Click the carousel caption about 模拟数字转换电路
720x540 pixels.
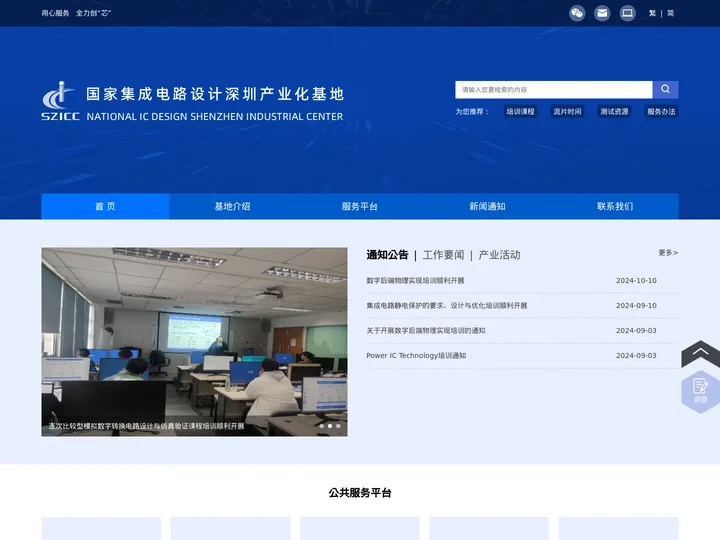coord(146,426)
